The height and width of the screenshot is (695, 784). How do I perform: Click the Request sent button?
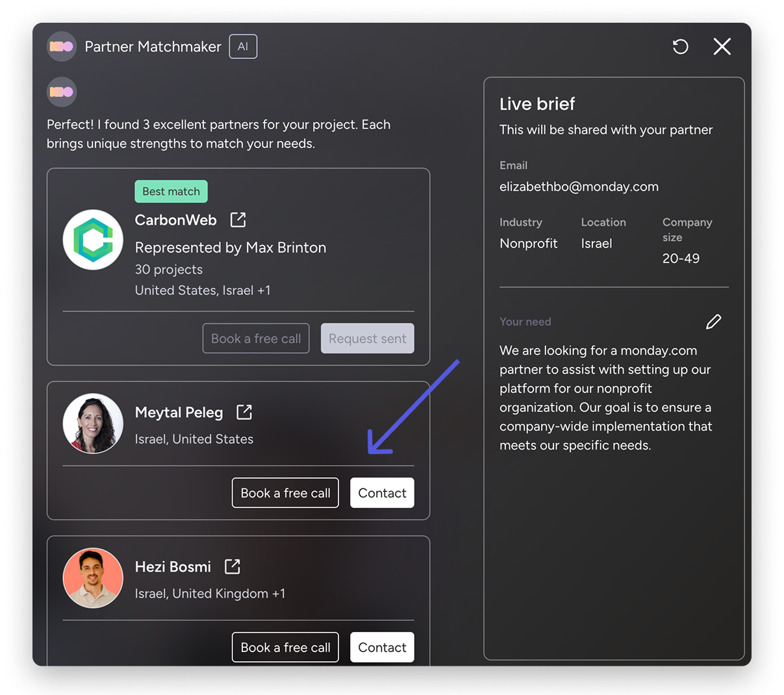pyautogui.click(x=368, y=338)
